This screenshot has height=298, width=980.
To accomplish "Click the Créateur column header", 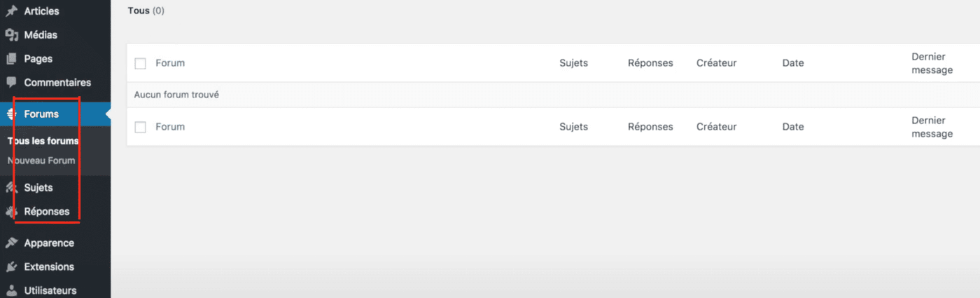I will pyautogui.click(x=716, y=63).
